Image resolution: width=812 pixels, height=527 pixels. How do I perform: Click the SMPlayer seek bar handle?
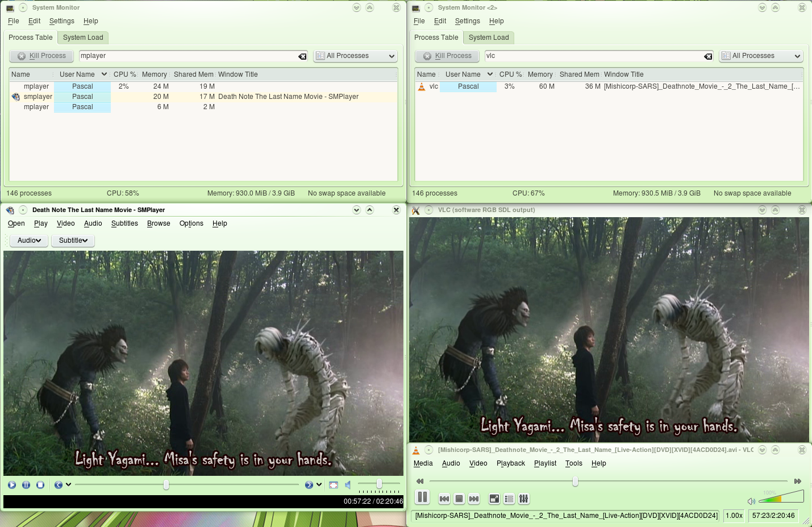pyautogui.click(x=166, y=484)
